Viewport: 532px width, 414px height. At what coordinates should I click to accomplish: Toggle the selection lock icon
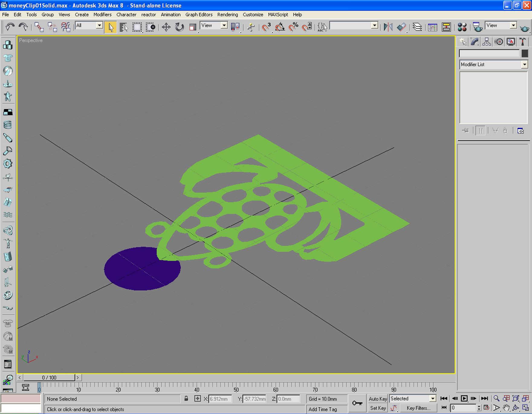click(186, 399)
